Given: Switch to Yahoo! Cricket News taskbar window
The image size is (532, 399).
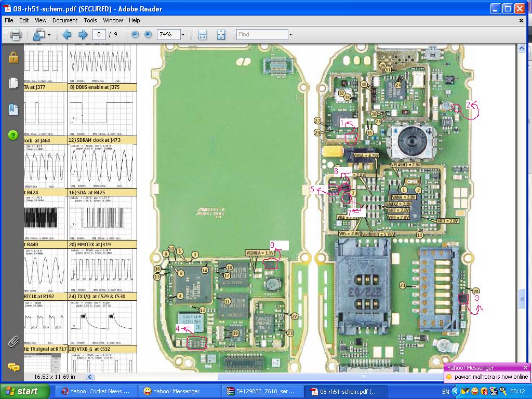Looking at the screenshot, I should [x=96, y=391].
